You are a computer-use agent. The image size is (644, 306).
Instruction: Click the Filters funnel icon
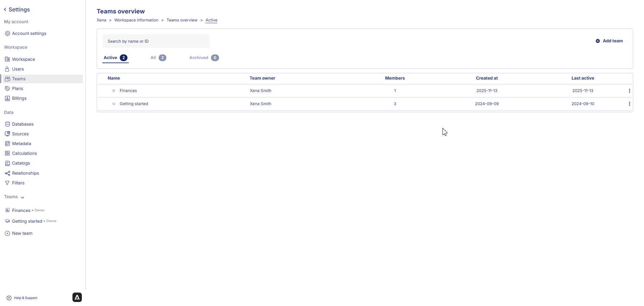point(7,183)
